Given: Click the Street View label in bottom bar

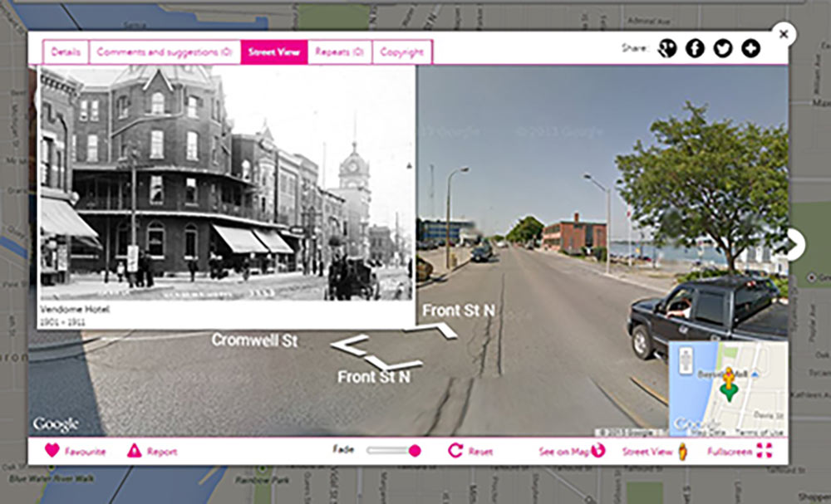Looking at the screenshot, I should tap(647, 452).
